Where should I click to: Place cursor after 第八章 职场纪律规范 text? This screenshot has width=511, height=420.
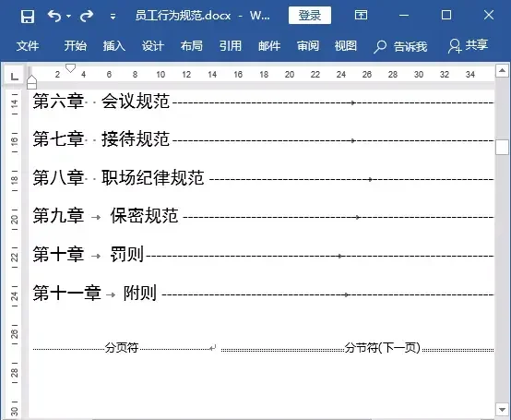(x=206, y=178)
